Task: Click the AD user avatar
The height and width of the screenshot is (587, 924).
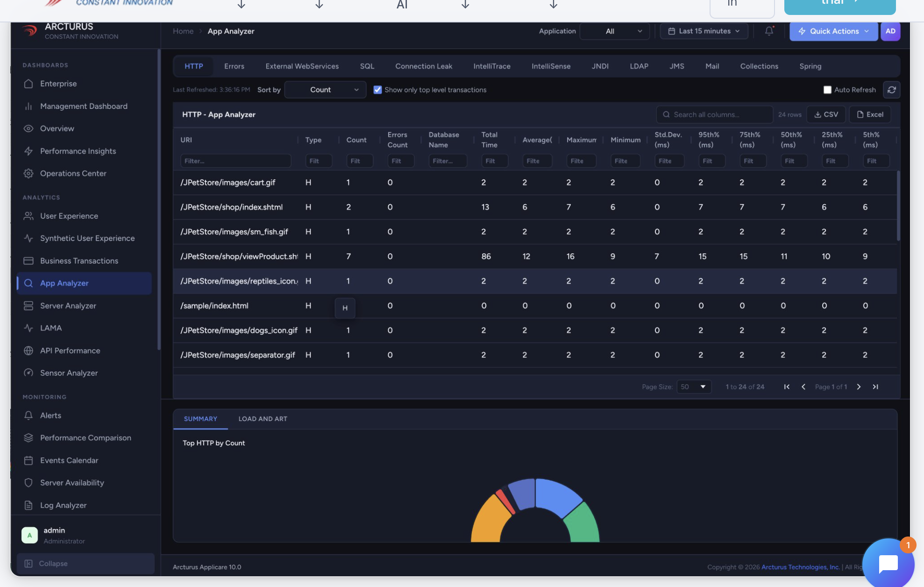Action: [890, 31]
